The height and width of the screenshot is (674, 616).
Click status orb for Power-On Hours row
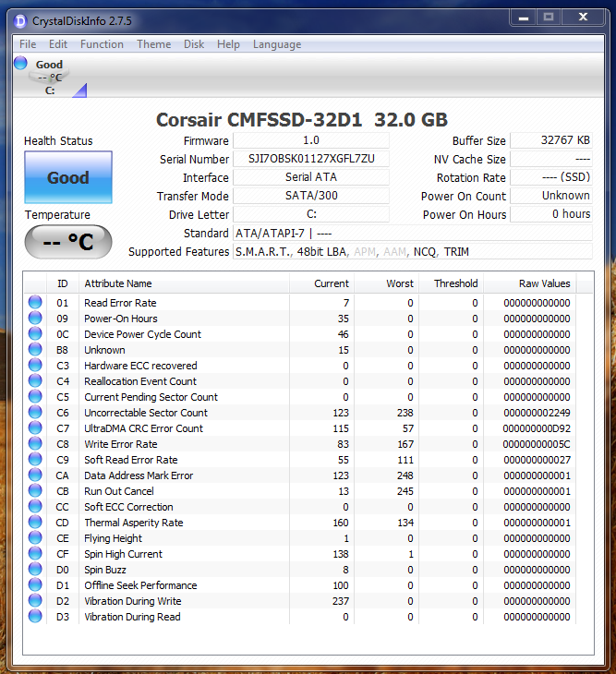pos(35,319)
